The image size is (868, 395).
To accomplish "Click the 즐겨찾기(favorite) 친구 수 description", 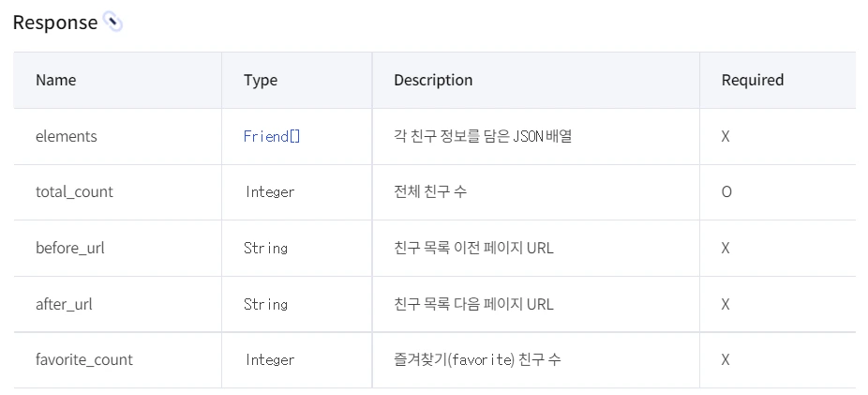I will point(477,359).
